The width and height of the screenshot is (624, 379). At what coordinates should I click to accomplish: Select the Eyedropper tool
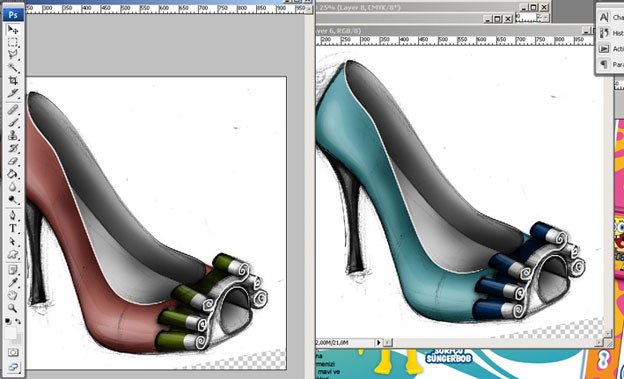pos(13,283)
